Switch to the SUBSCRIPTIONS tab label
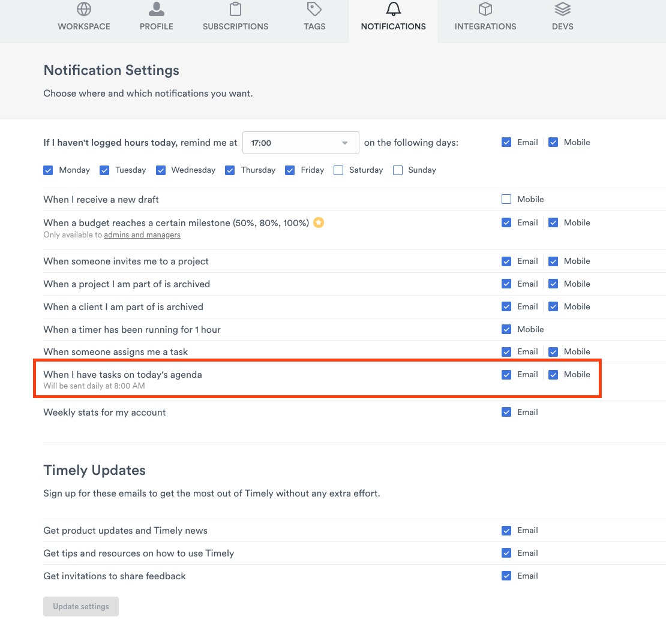This screenshot has width=666, height=644. [x=235, y=26]
